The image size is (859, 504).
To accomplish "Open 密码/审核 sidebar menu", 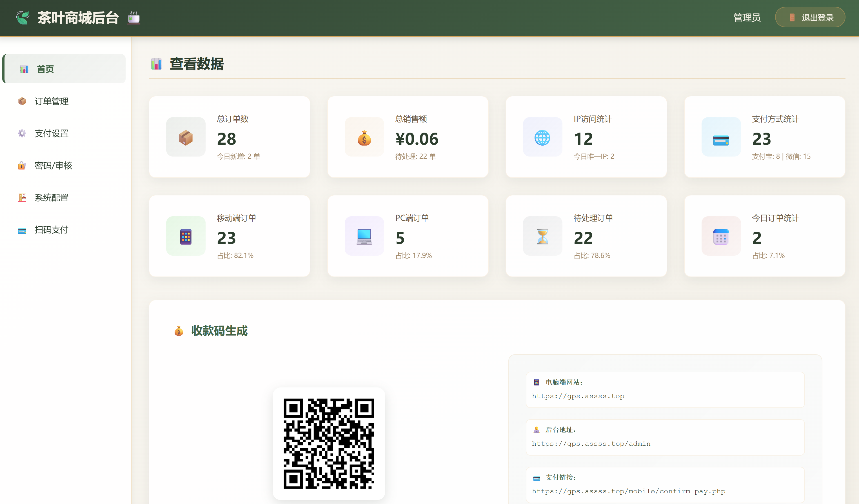I will [53, 166].
